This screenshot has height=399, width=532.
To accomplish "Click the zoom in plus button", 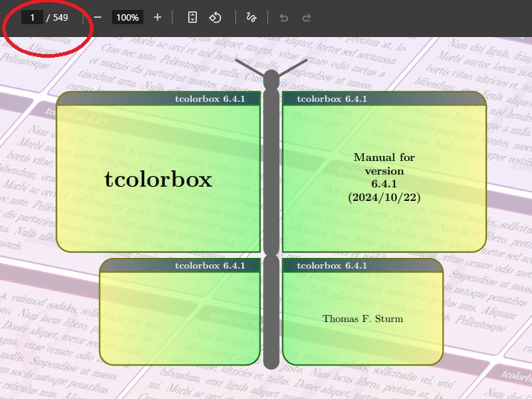I will [158, 17].
